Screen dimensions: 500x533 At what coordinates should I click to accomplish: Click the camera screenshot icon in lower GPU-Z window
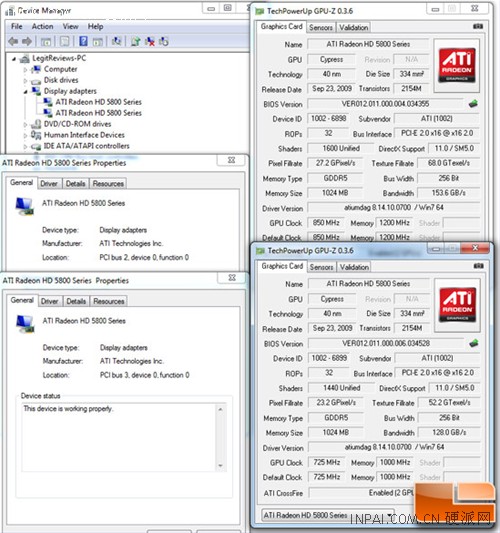coord(478,266)
